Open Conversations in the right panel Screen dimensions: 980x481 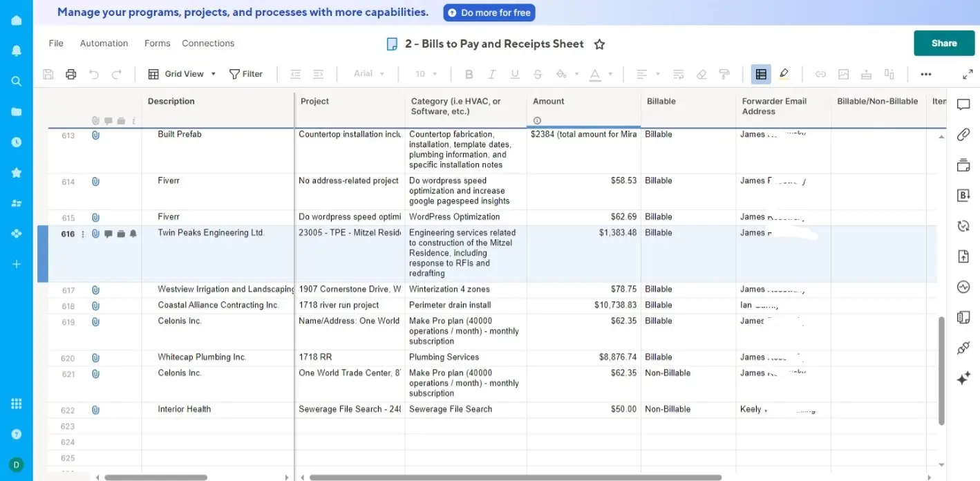click(x=963, y=104)
